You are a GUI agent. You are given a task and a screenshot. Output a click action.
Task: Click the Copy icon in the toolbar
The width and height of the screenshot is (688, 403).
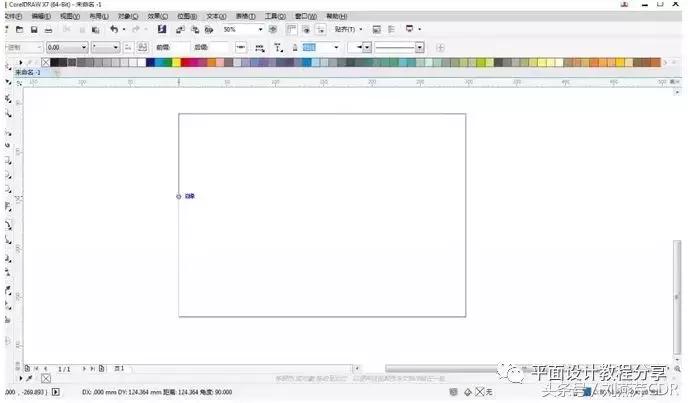[82, 30]
